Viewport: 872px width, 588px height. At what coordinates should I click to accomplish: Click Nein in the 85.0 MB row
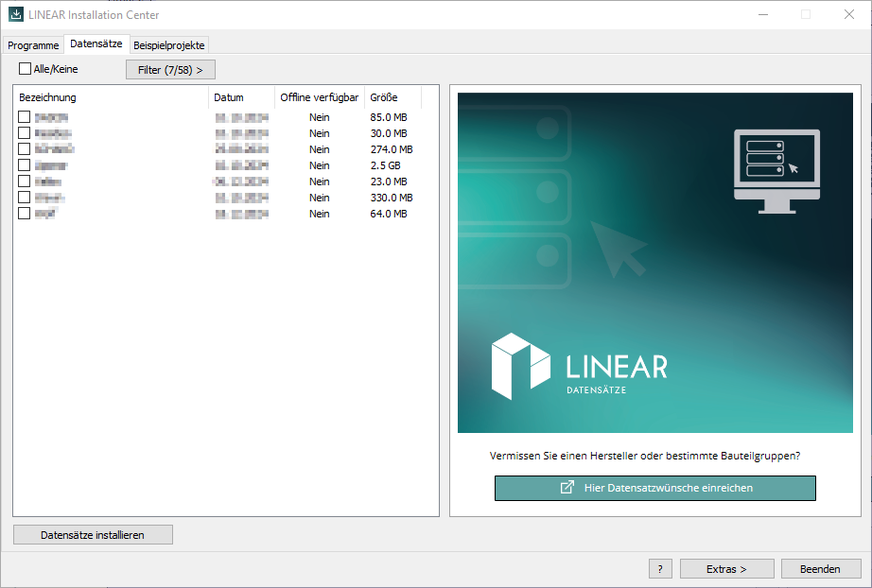pyautogui.click(x=320, y=117)
